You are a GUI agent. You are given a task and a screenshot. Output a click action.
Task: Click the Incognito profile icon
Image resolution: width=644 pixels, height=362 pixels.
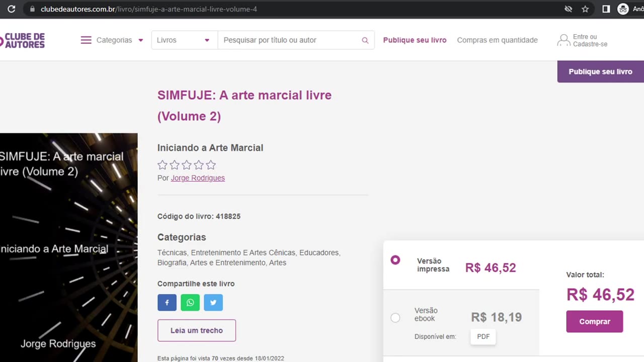coord(623,9)
